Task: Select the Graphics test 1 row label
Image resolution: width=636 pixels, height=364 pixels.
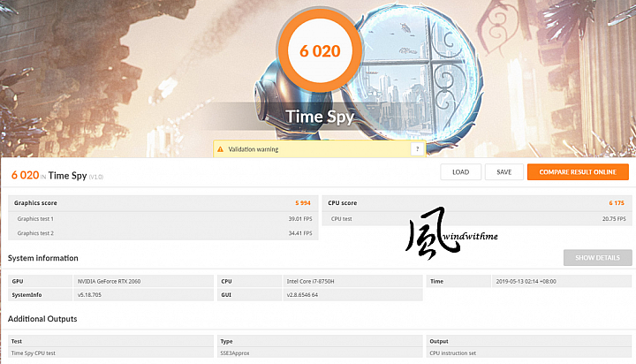Action: (35, 219)
